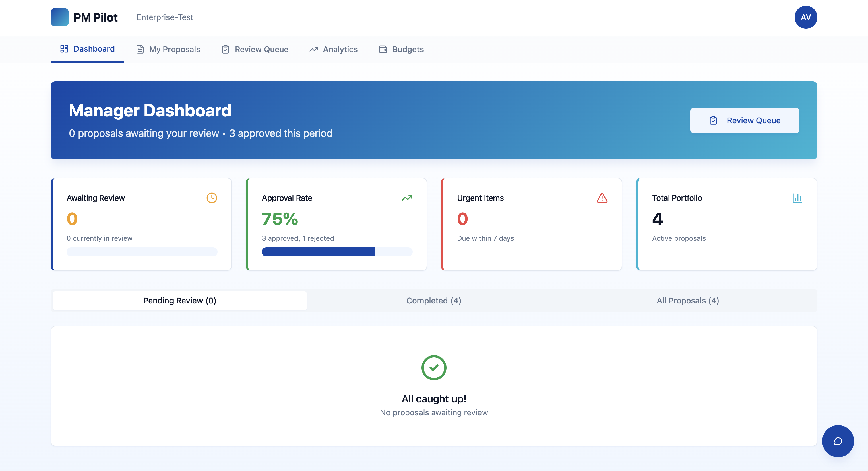
Task: Click the bar chart icon in Total Portfolio
Action: pos(797,198)
